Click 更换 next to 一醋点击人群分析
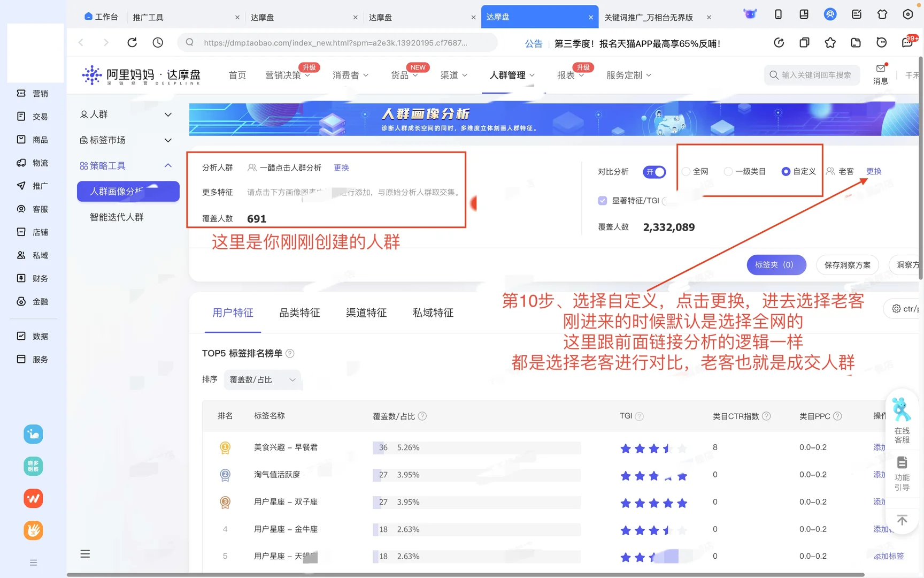The width and height of the screenshot is (924, 578). pos(341,168)
